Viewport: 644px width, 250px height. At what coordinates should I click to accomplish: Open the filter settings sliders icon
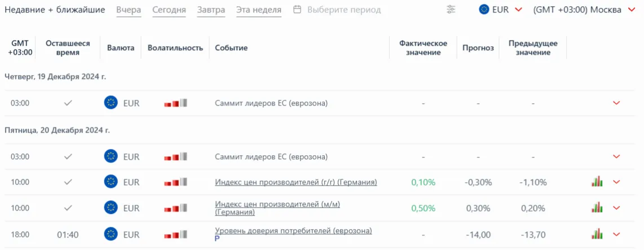click(x=451, y=10)
